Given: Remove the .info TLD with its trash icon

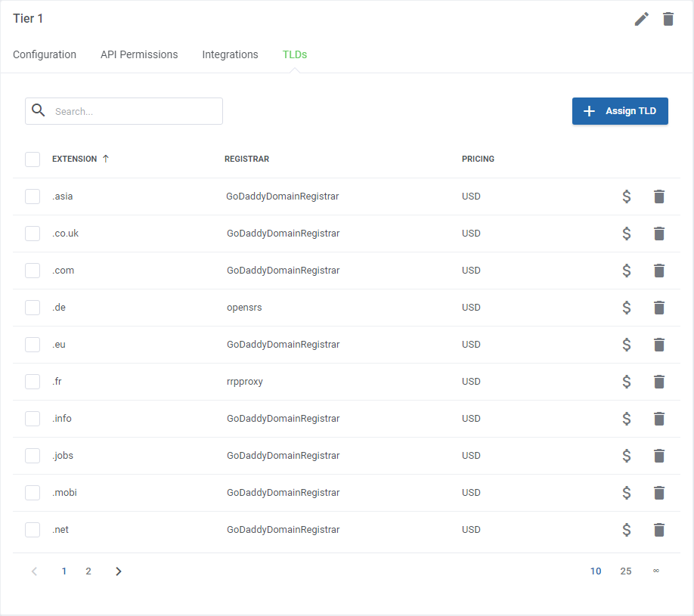Looking at the screenshot, I should 659,419.
